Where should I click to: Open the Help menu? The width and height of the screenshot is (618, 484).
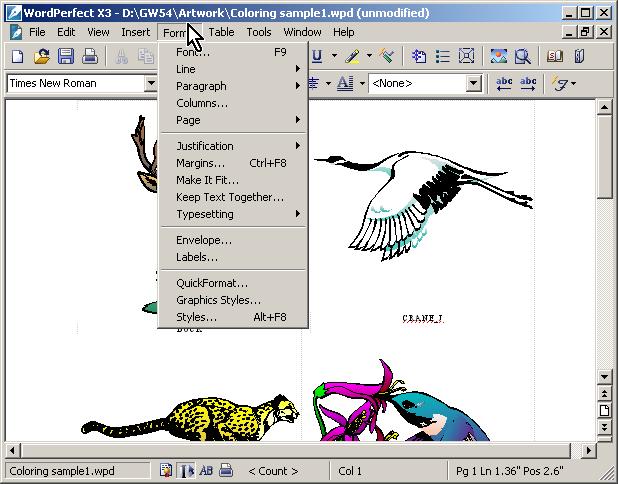click(x=343, y=32)
